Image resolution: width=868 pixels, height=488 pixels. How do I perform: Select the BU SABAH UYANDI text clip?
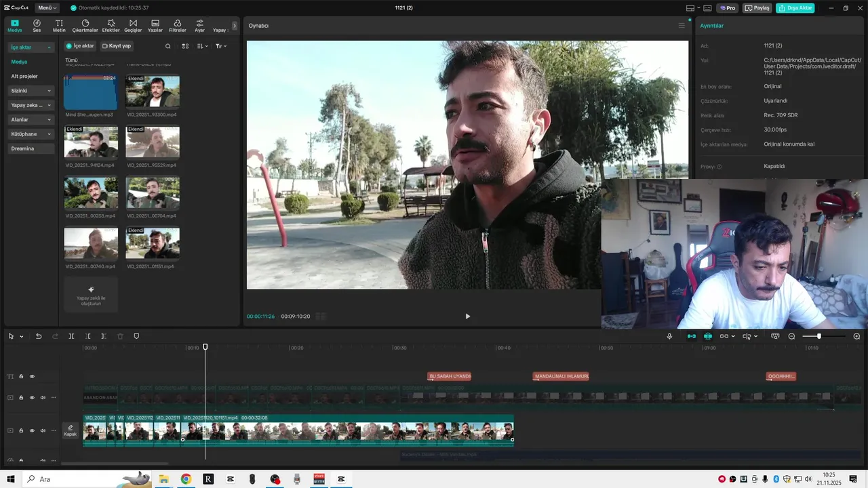(449, 376)
